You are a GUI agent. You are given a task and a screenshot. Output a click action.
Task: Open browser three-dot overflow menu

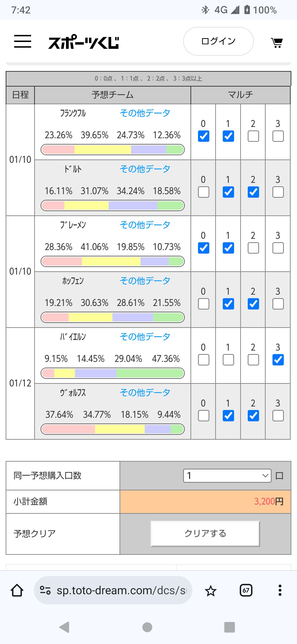pyautogui.click(x=280, y=590)
